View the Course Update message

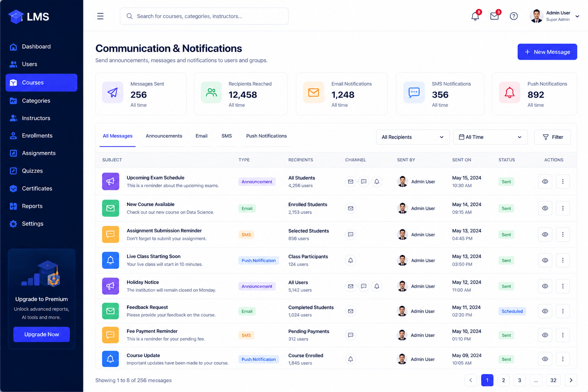click(545, 359)
